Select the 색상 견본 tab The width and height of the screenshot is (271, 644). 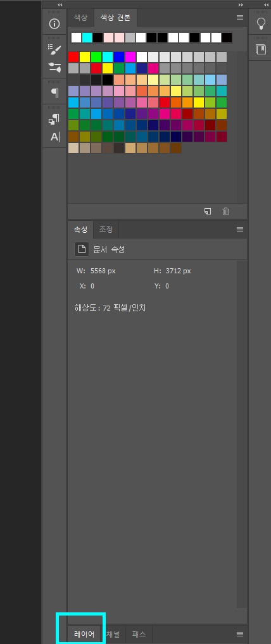(116, 18)
